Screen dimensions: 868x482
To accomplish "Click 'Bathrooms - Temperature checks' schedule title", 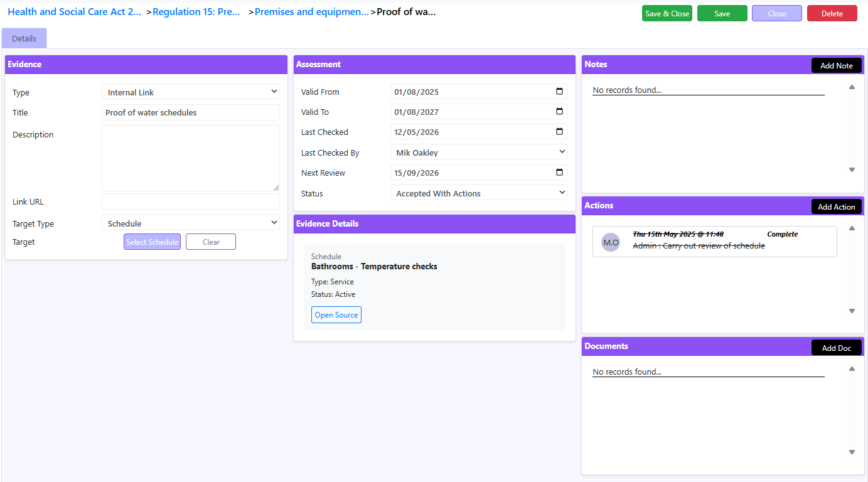I will point(374,266).
